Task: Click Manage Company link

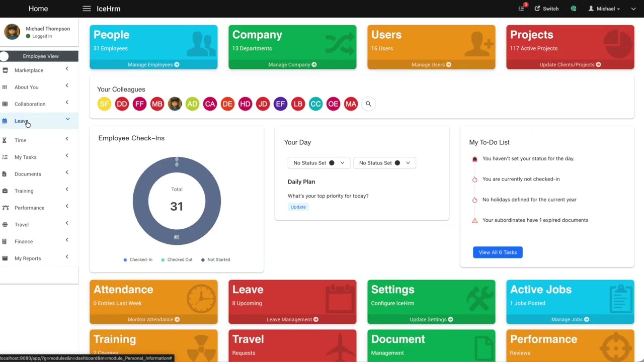Action: (292, 64)
